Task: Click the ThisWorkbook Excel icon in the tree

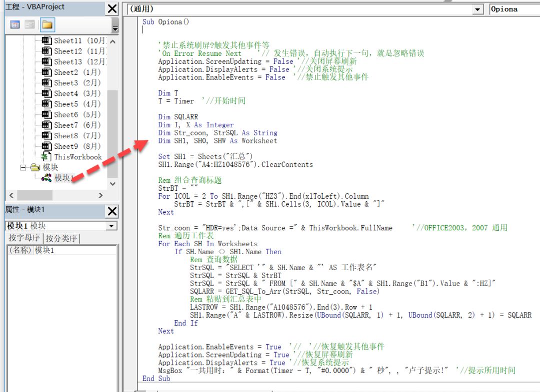Action: coord(46,157)
